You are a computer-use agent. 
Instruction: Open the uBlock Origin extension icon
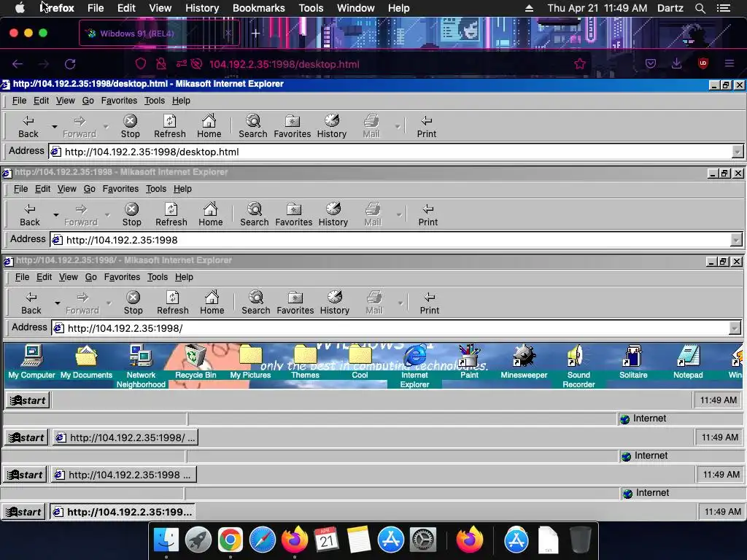coord(703,63)
